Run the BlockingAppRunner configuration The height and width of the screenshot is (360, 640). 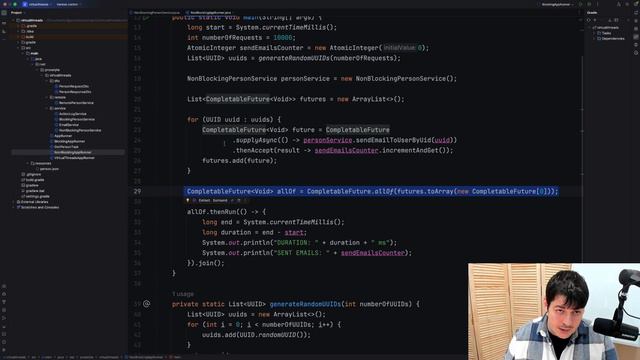580,4
